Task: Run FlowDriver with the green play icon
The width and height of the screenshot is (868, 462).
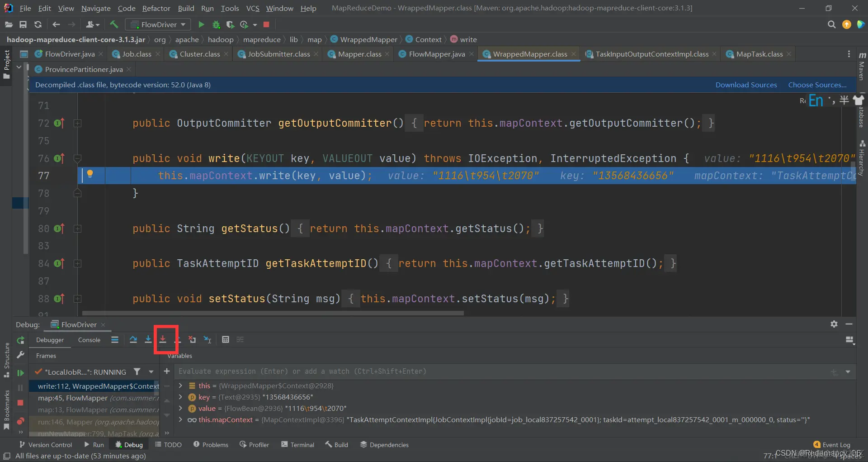Action: [x=202, y=24]
